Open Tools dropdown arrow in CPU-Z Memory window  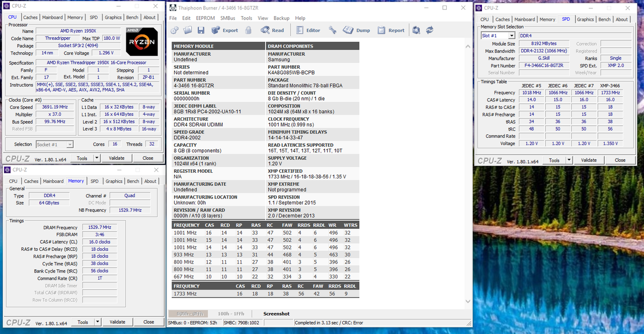click(97, 322)
